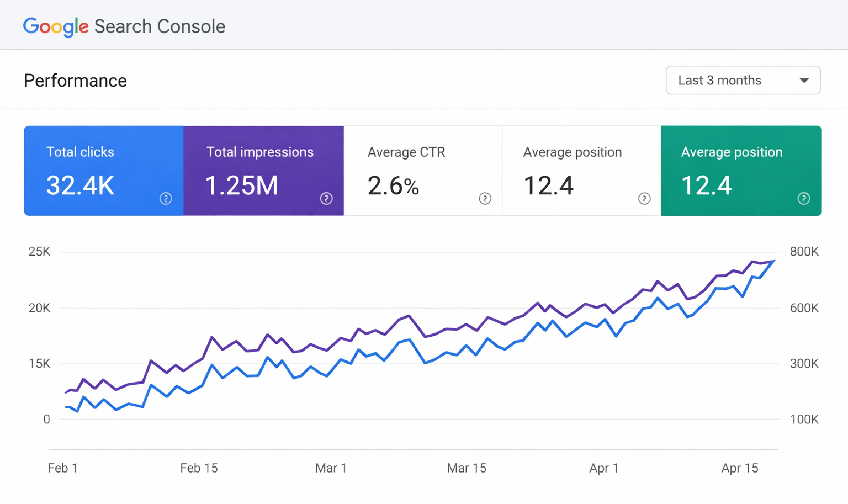Click the Search Console title text

[x=160, y=26]
